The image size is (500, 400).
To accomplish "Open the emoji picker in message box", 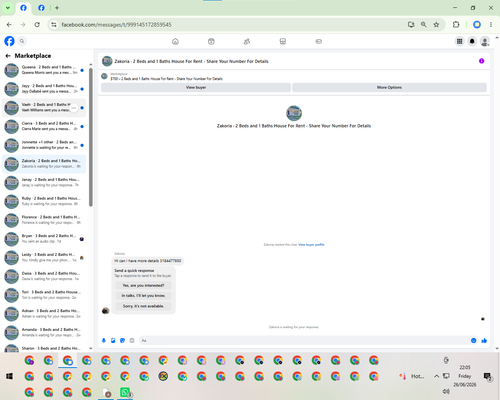I will coord(473,340).
